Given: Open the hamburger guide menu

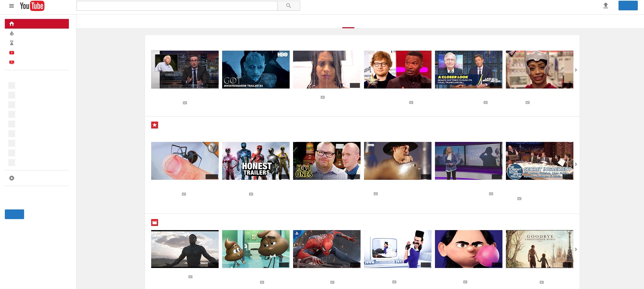Looking at the screenshot, I should point(11,6).
